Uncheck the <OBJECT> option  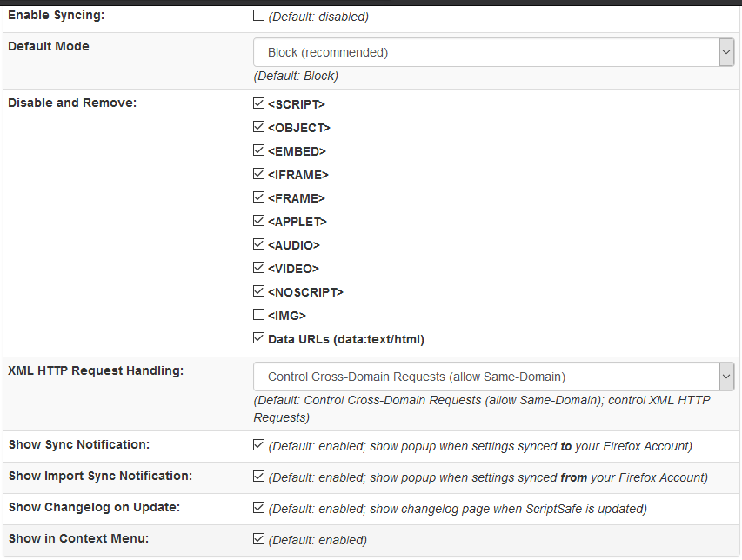pyautogui.click(x=258, y=127)
